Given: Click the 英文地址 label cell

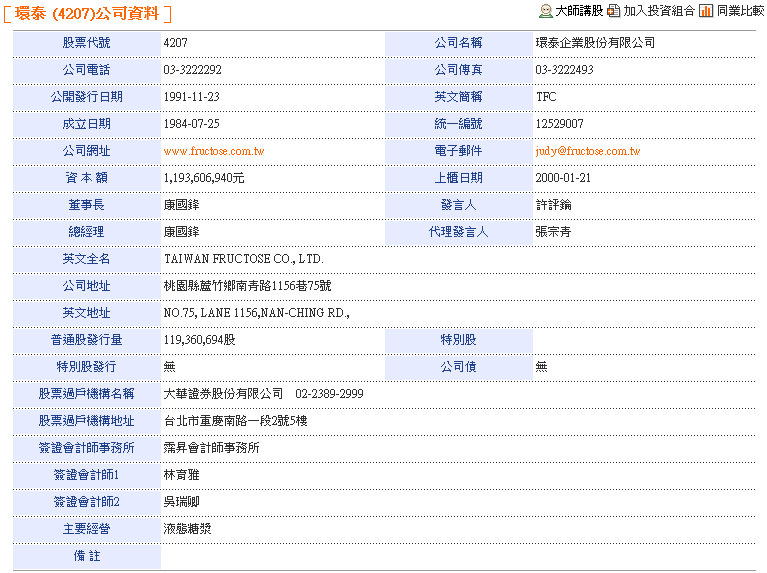Looking at the screenshot, I should coord(87,313).
